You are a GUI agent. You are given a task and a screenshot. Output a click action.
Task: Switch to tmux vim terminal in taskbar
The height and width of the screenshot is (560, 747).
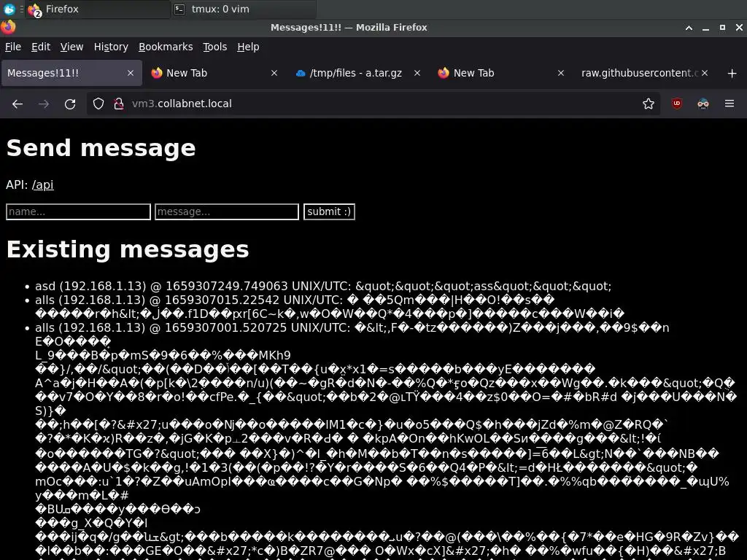tap(244, 9)
